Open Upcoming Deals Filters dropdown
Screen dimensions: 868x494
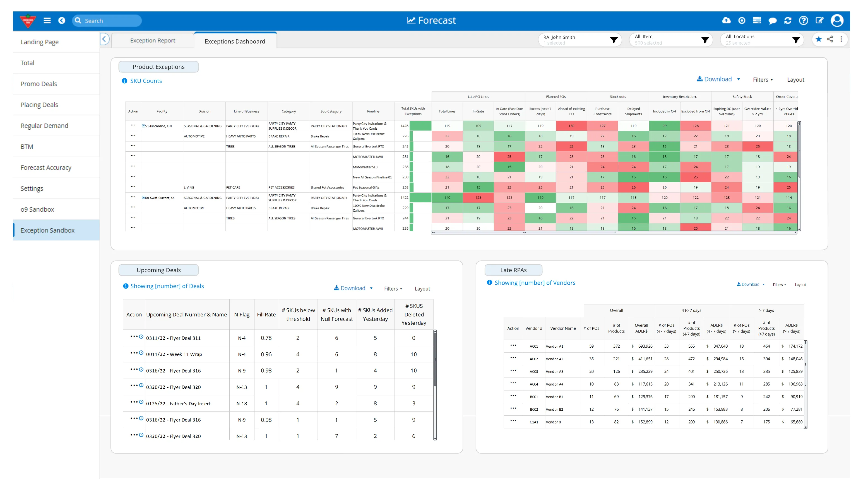point(393,289)
